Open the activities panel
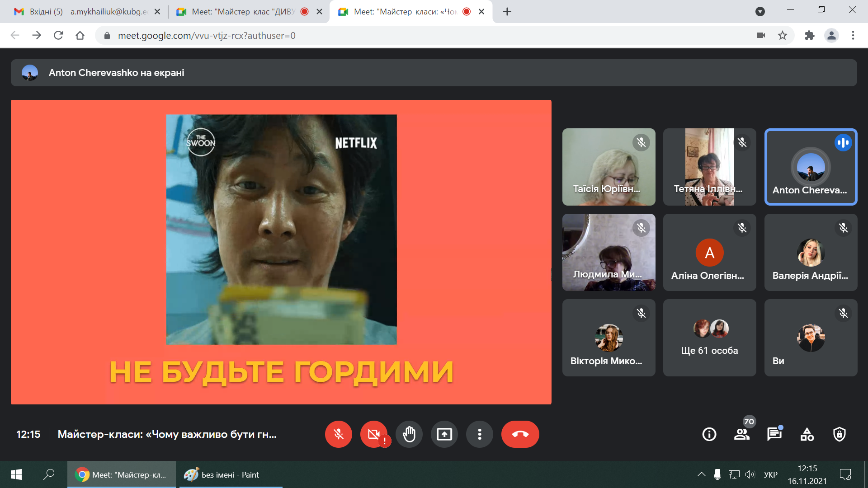Viewport: 868px width, 488px height. pyautogui.click(x=807, y=434)
